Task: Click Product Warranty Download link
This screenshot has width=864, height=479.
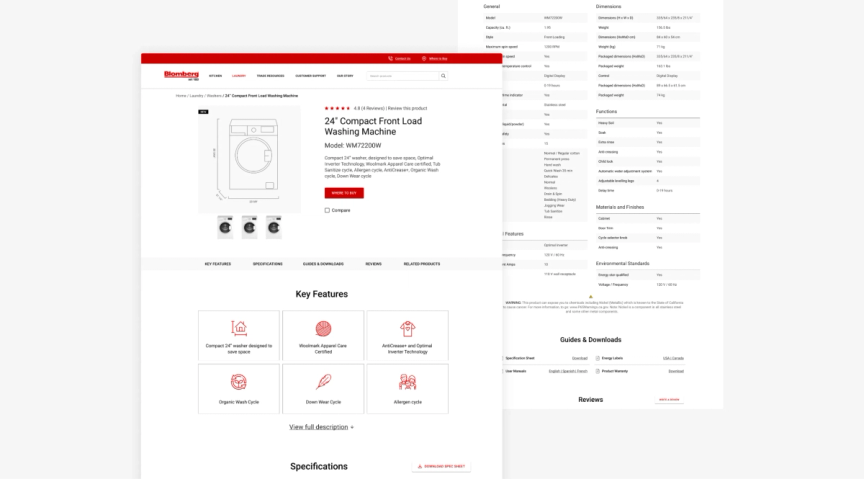Action: pos(676,372)
